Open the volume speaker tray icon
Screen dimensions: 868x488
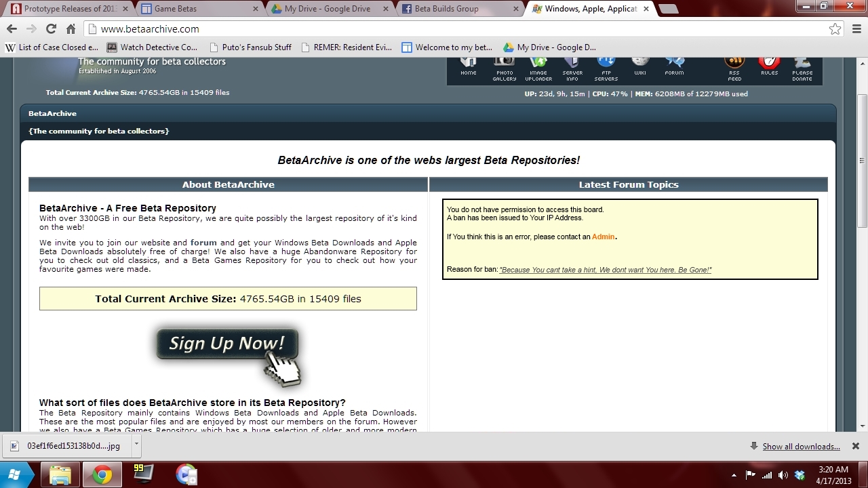coord(783,474)
